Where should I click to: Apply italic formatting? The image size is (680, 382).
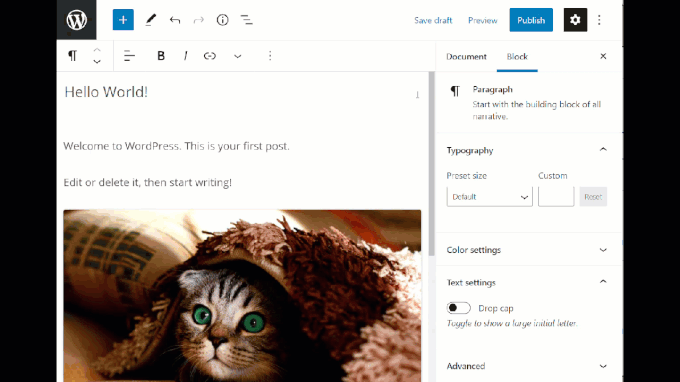coord(186,56)
